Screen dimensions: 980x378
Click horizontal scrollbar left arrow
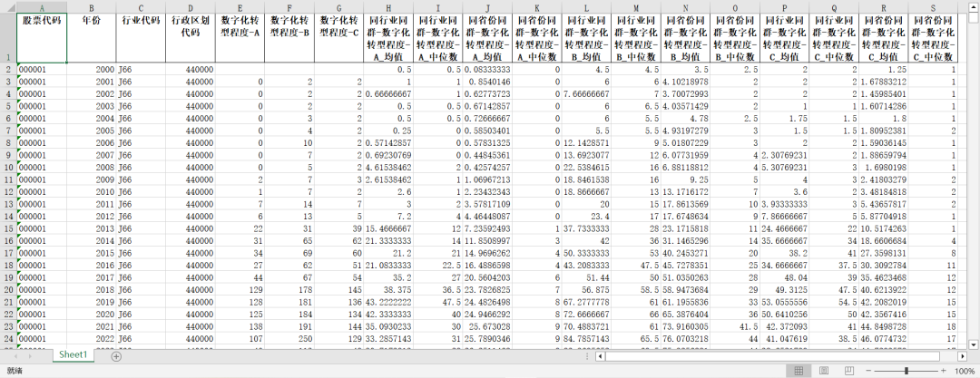(x=600, y=356)
